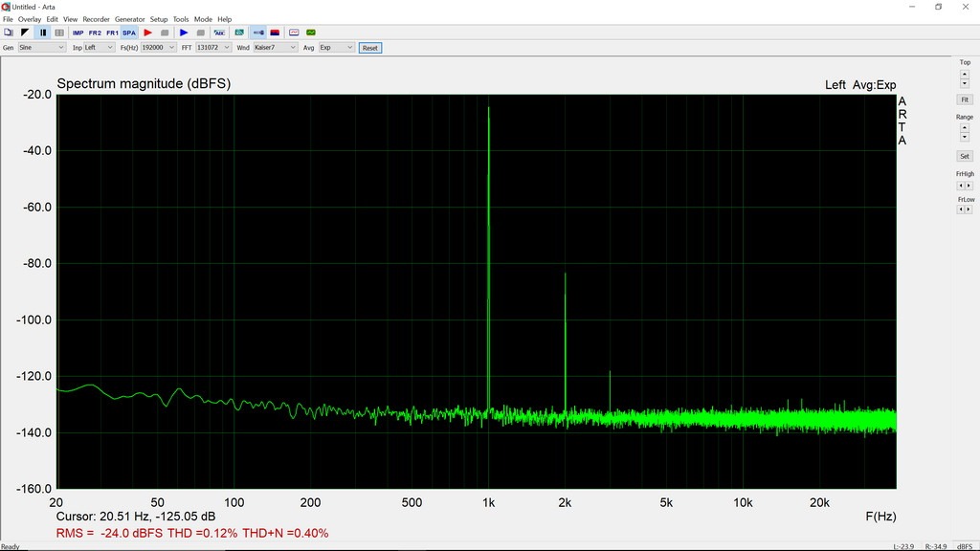This screenshot has width=980, height=551.
Task: Click the pause-bars toolbar icon
Action: click(x=42, y=33)
